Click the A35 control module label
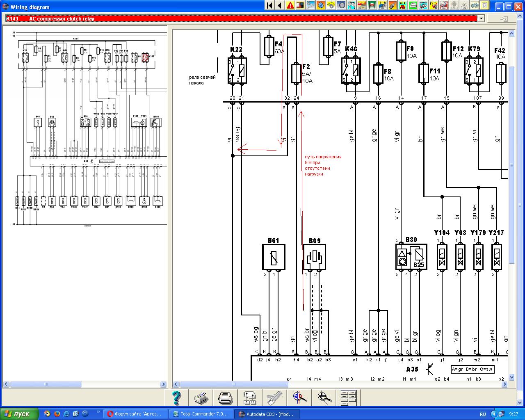Screen dimensions: 525x420 412,369
